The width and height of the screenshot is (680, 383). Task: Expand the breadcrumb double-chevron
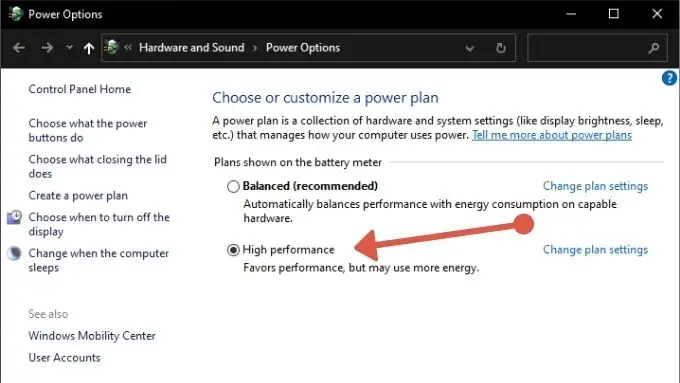(128, 47)
